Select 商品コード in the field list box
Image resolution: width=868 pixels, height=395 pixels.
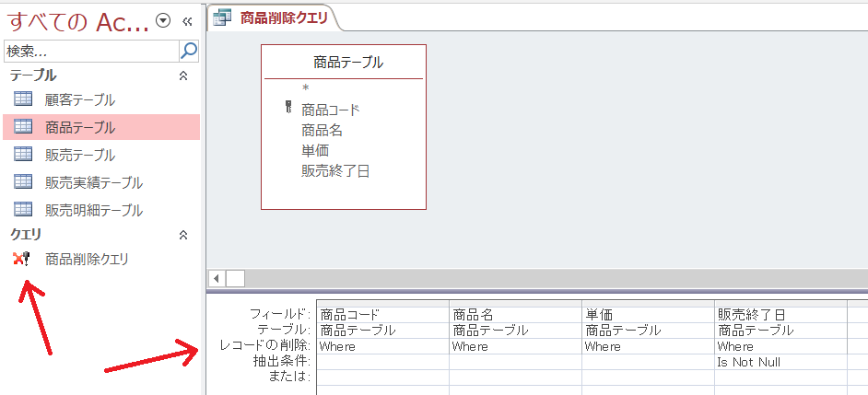[331, 110]
